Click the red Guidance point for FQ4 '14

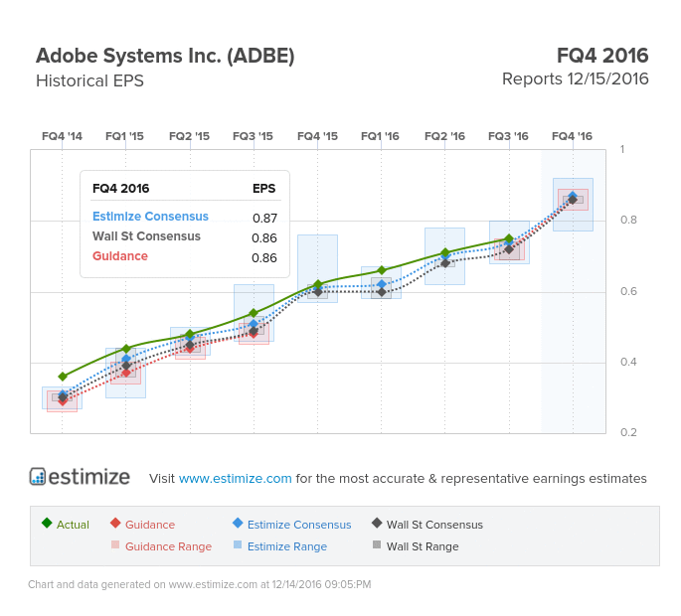[x=63, y=401]
